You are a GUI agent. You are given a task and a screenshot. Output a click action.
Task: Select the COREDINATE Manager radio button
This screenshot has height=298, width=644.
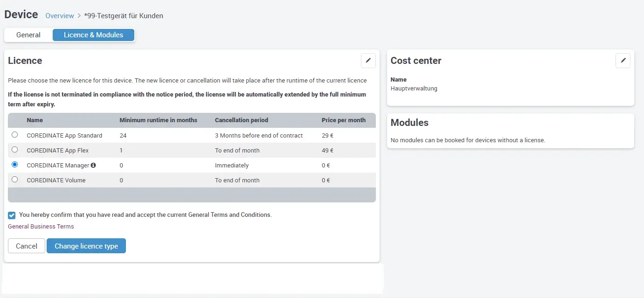click(x=15, y=165)
